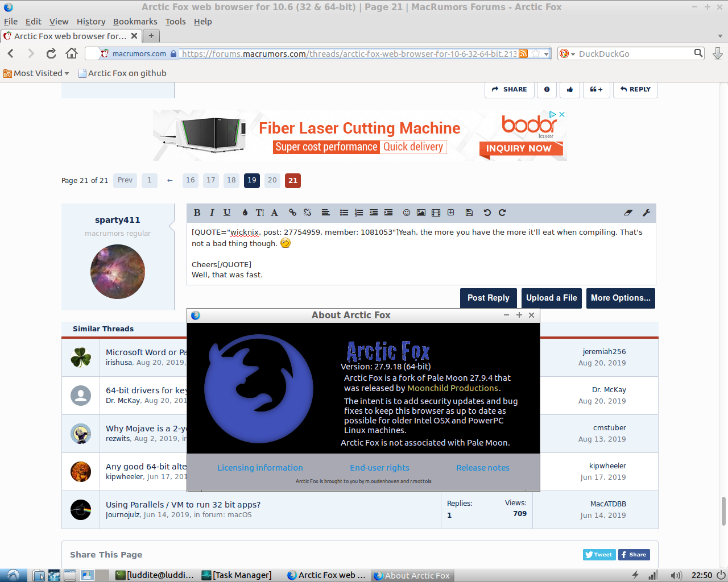Open the History menu
The image size is (728, 582).
[x=91, y=22]
